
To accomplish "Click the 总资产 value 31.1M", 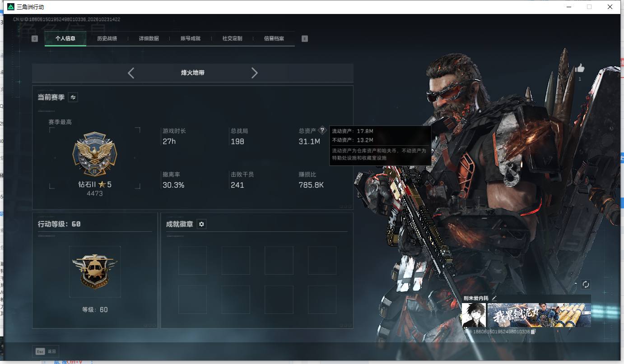I will [309, 142].
